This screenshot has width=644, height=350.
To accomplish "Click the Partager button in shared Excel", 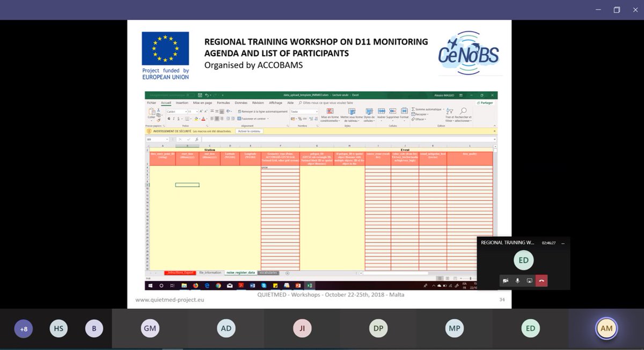I will [x=485, y=103].
